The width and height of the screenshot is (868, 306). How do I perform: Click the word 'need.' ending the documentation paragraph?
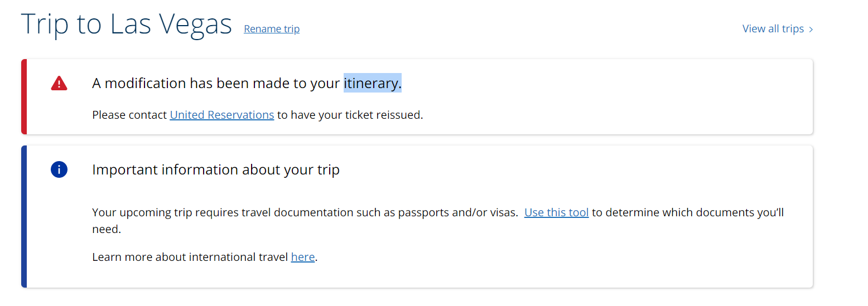coord(106,229)
